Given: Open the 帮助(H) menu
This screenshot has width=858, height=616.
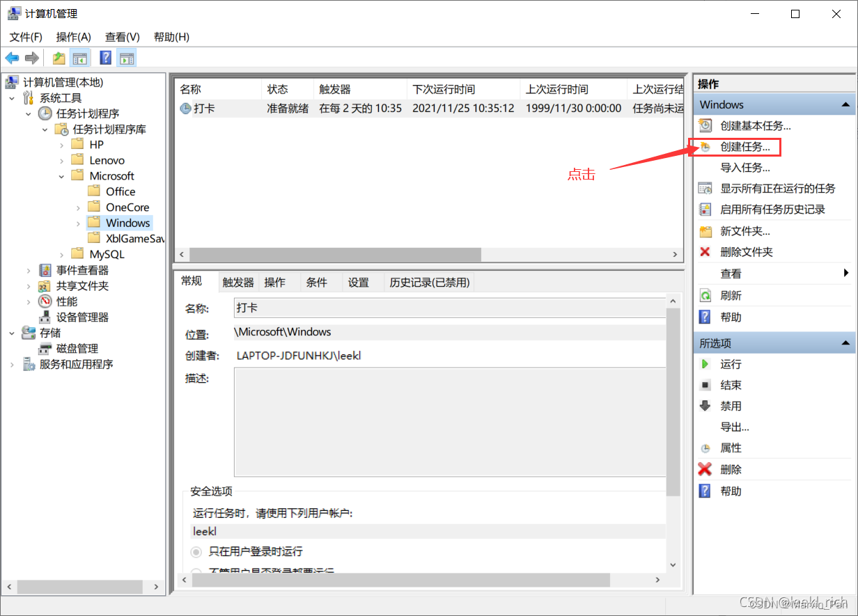Looking at the screenshot, I should [x=171, y=37].
